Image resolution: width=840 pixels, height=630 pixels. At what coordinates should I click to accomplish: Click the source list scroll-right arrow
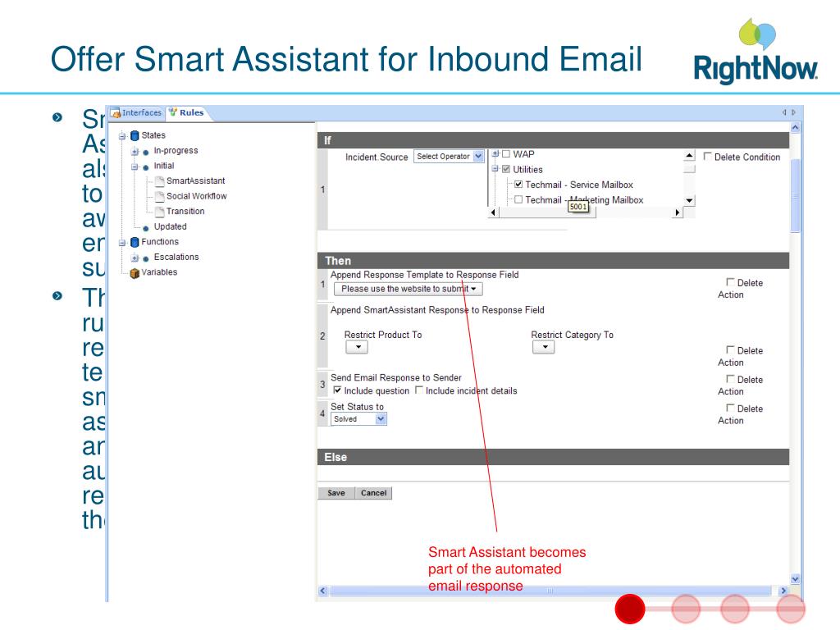pos(678,212)
